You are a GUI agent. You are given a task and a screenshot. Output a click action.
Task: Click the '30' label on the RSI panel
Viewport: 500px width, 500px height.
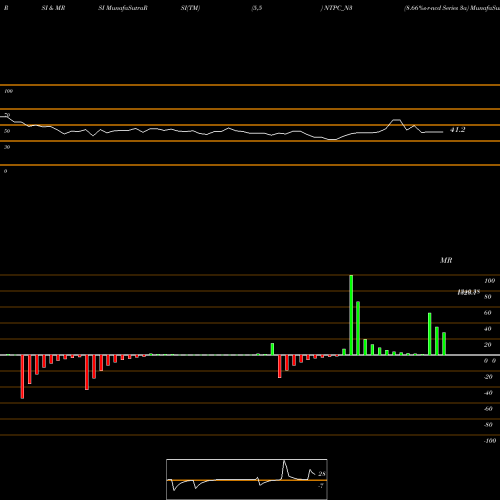[7, 147]
